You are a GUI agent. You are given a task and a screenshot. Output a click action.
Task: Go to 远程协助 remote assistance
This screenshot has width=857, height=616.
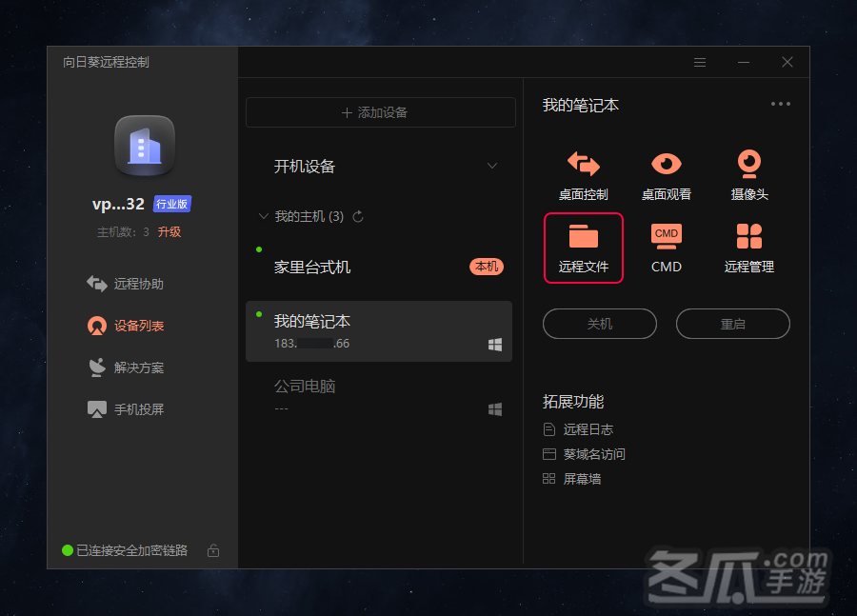pyautogui.click(x=126, y=284)
